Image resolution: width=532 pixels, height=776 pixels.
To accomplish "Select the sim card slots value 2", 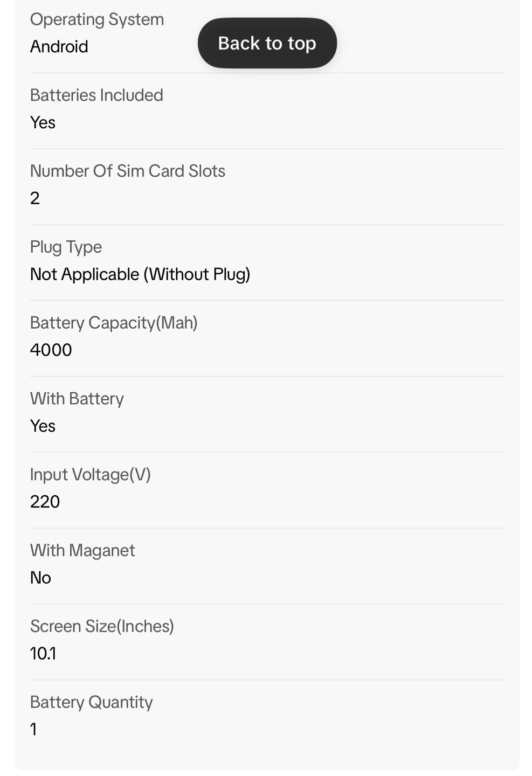I will click(35, 198).
